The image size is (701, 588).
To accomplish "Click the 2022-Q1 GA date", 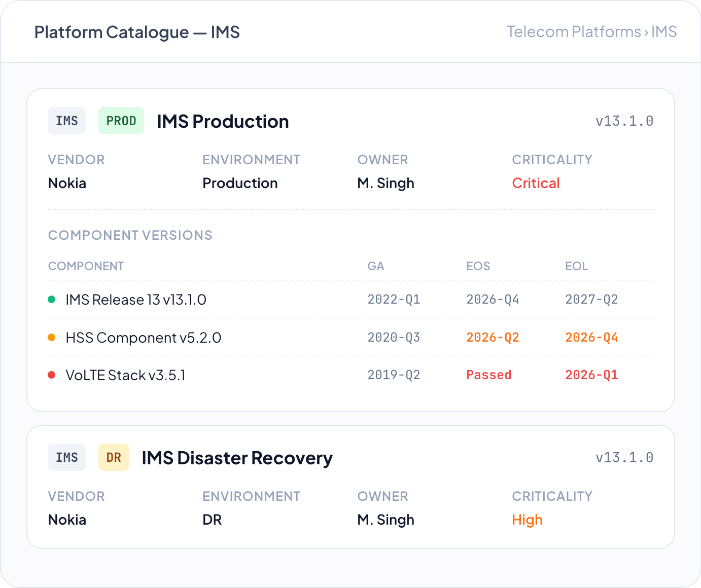I will coord(394,300).
